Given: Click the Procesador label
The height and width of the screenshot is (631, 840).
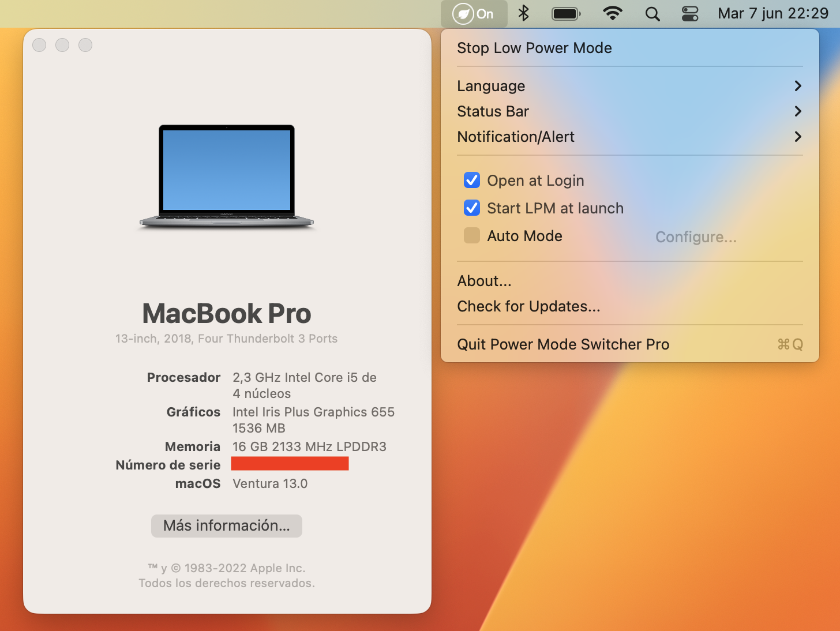Looking at the screenshot, I should (x=183, y=377).
